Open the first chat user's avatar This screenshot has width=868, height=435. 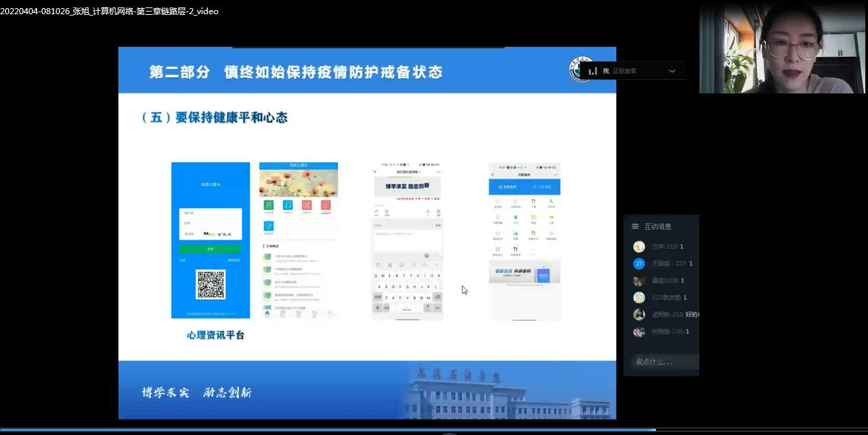tap(639, 247)
